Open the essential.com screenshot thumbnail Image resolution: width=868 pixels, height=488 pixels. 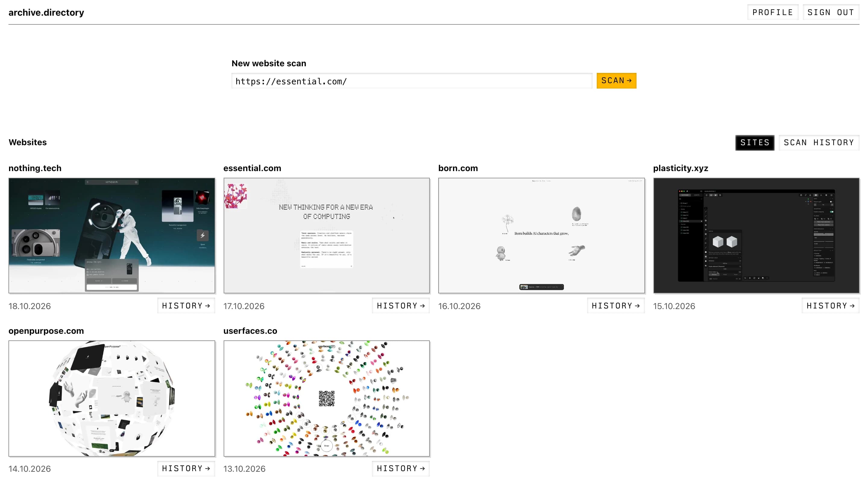(x=326, y=235)
